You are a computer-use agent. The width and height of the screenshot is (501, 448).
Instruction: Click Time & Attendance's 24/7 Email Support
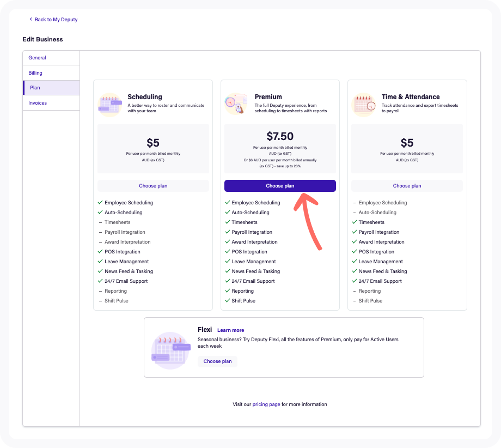(380, 281)
